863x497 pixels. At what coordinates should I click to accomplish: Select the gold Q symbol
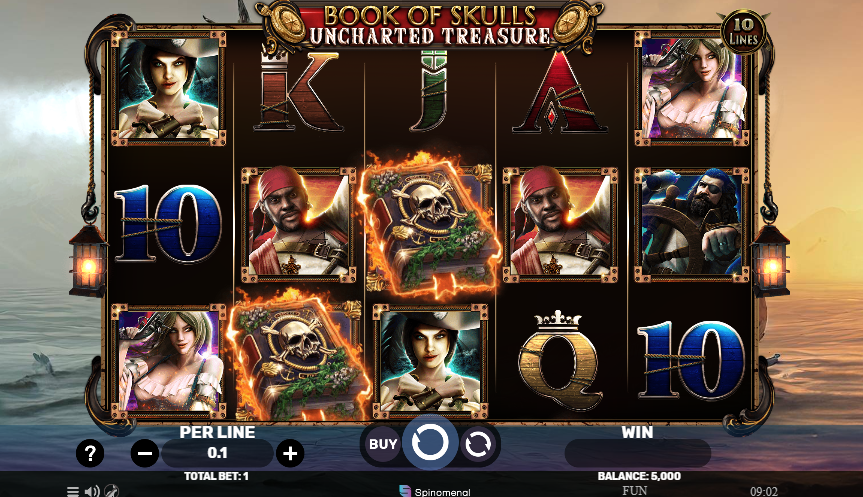[x=560, y=361]
